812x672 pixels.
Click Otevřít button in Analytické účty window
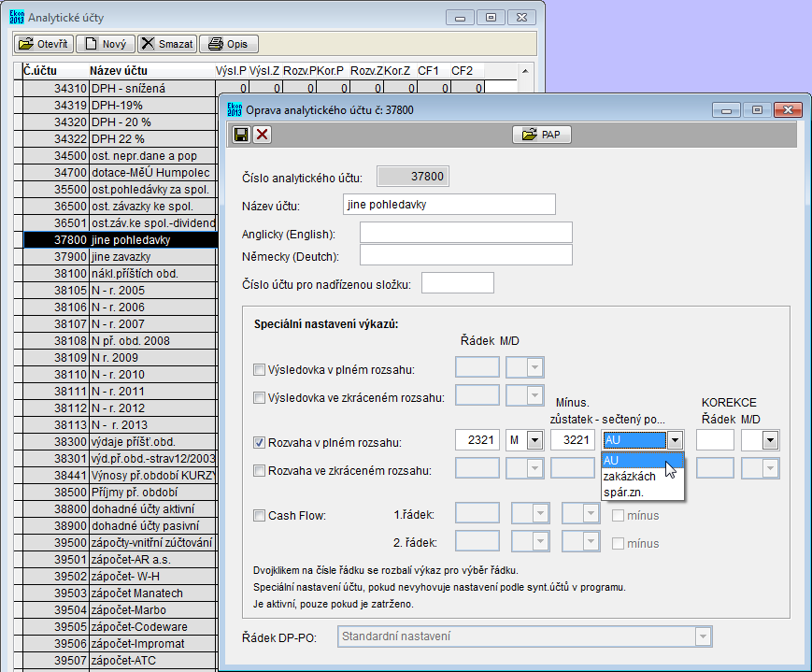click(44, 44)
